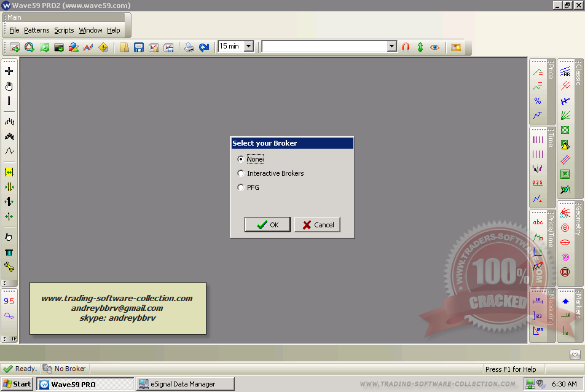Screen dimensions: 585x392
Task: Open the Patterns menu
Action: [x=37, y=30]
